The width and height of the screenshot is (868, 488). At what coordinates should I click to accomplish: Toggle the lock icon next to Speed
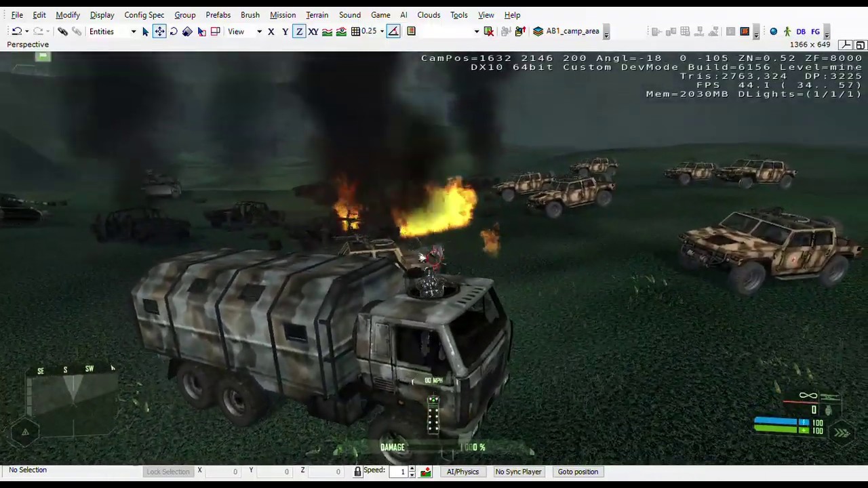[x=357, y=472]
